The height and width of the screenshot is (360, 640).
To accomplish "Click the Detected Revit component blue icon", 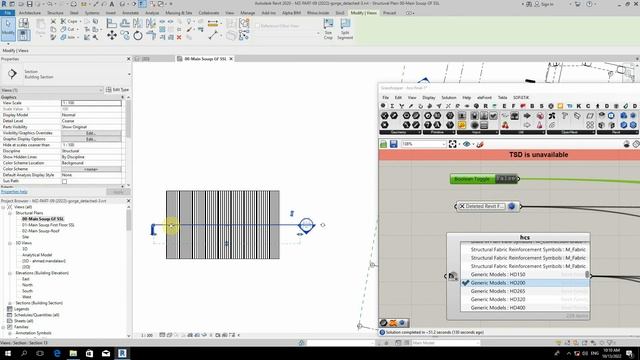I will pyautogui.click(x=511, y=206).
